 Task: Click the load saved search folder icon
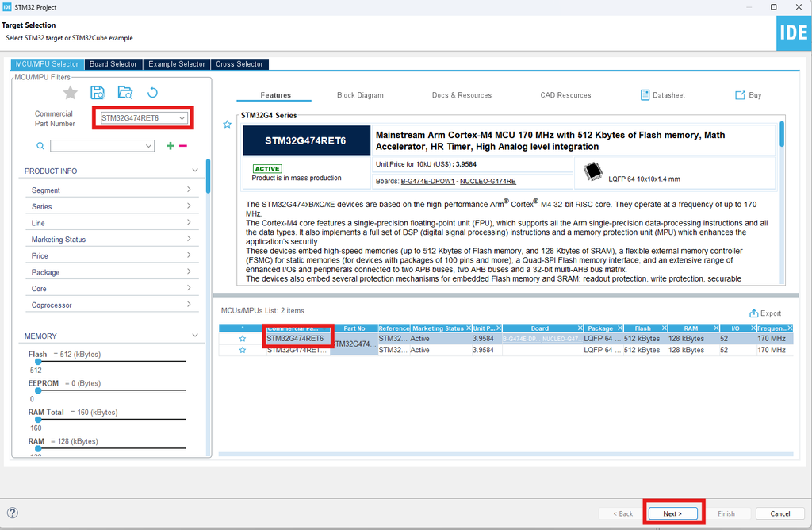[x=125, y=93]
